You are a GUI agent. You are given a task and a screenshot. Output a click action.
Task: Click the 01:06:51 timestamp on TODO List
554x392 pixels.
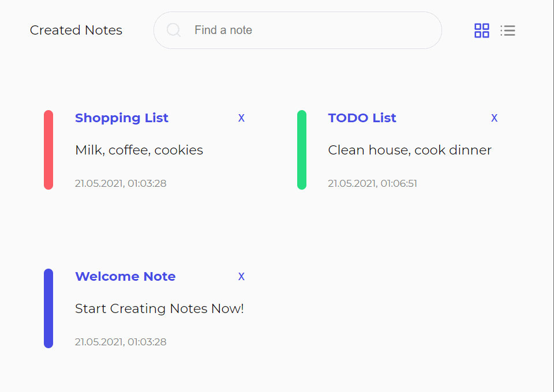(x=372, y=184)
